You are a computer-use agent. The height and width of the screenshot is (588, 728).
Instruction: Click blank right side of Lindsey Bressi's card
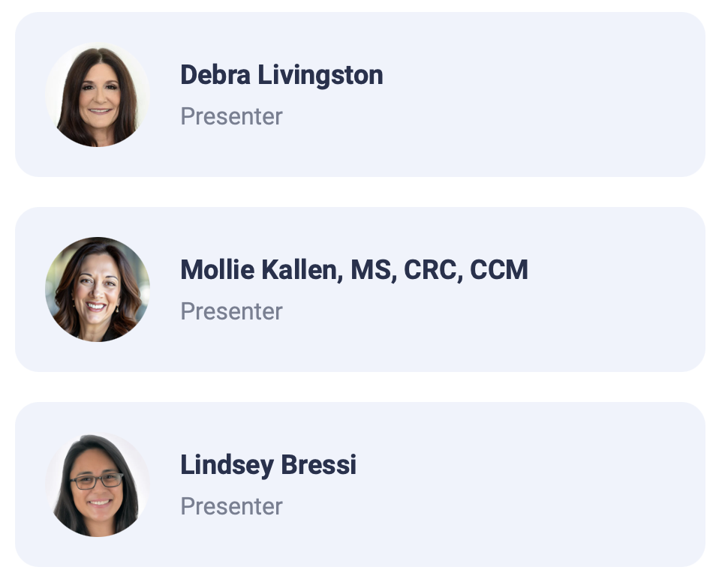(534, 484)
